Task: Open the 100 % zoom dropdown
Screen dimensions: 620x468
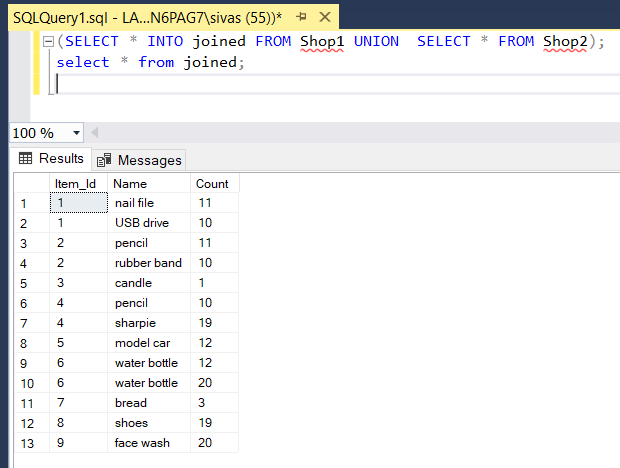Action: click(x=77, y=133)
